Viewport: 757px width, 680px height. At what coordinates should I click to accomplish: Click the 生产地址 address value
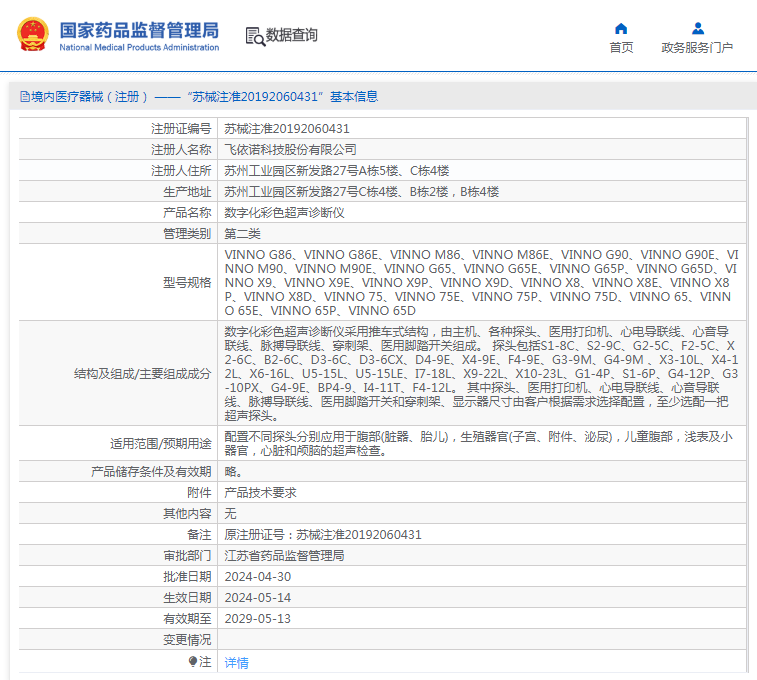click(362, 192)
